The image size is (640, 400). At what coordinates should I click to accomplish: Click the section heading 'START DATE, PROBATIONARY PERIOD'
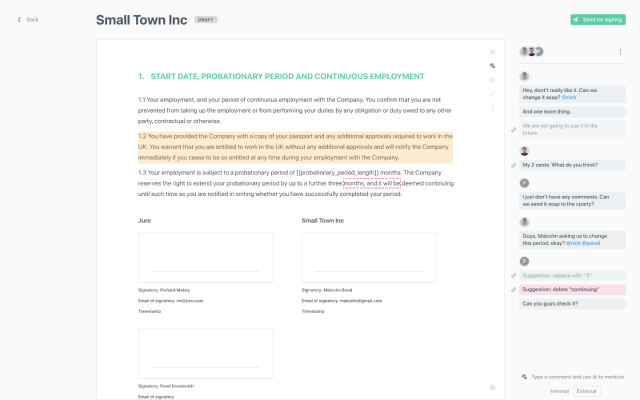(x=287, y=76)
